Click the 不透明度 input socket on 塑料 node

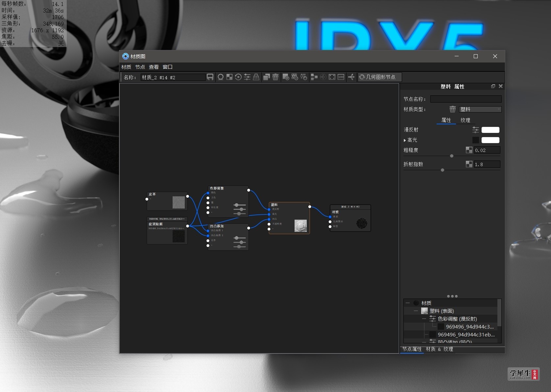point(269,224)
